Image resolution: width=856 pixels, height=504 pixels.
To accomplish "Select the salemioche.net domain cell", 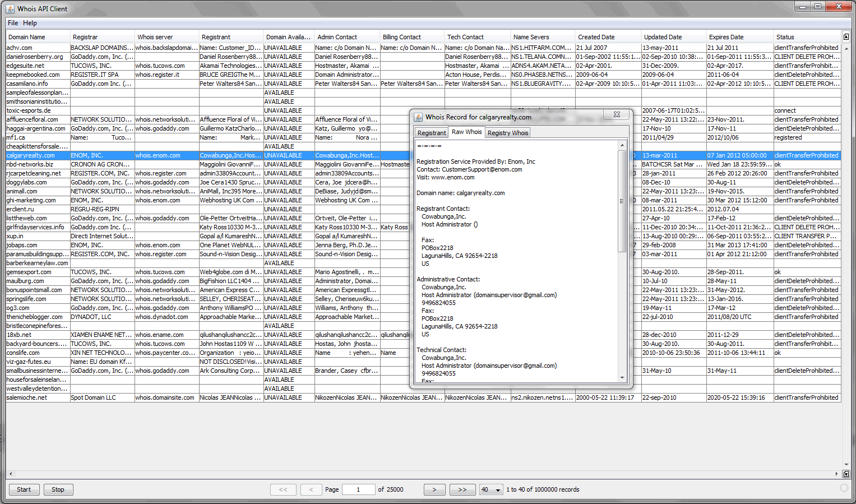I will 38,397.
